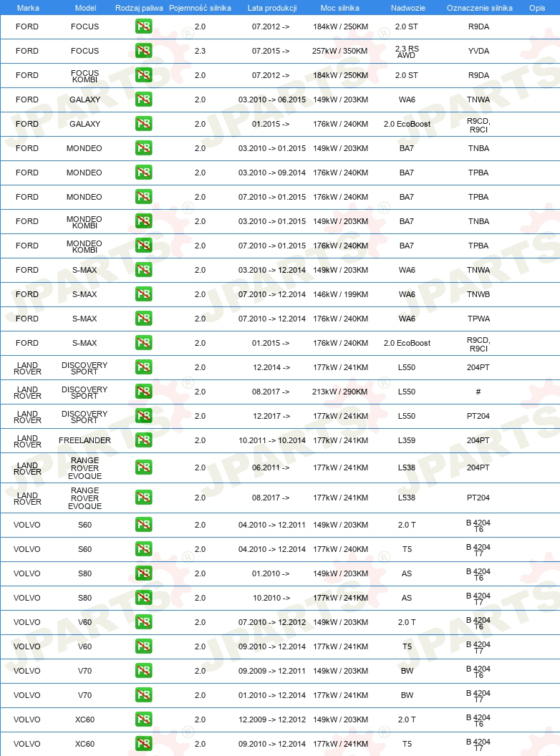Image resolution: width=560 pixels, height=756 pixels.
Task: Select the 10.2011 -> 10.2014 production cell
Action: point(272,440)
